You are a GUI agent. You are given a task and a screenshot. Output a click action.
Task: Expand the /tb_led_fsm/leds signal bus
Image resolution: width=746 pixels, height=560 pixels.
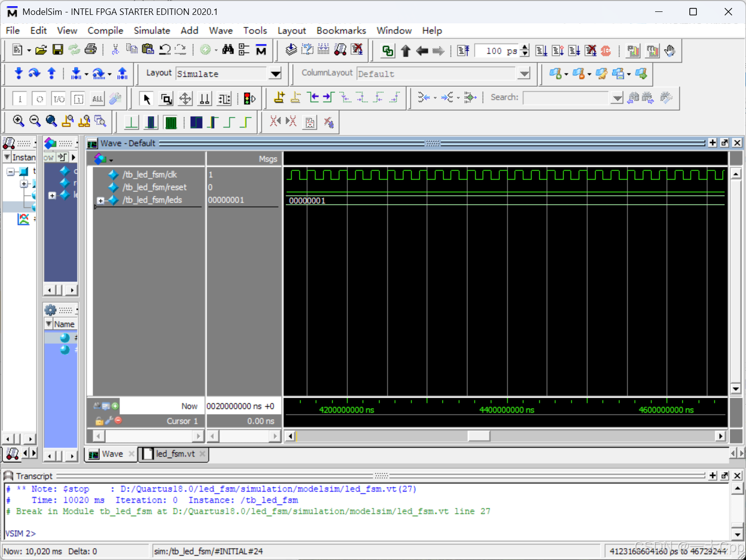tap(100, 201)
